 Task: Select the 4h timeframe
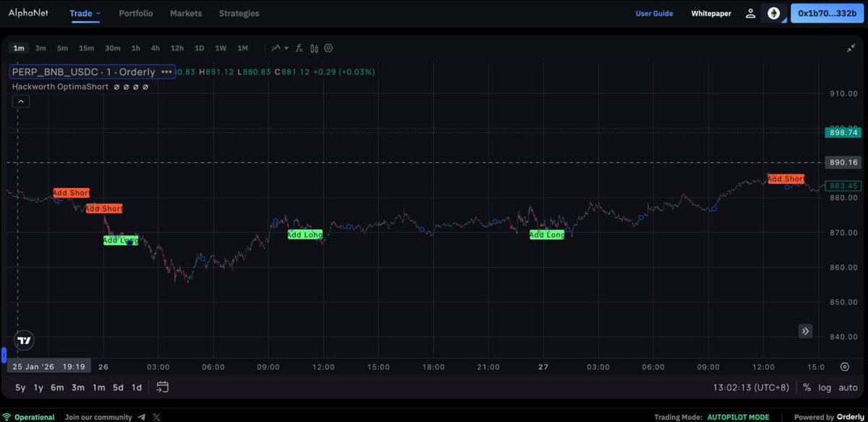tap(155, 48)
